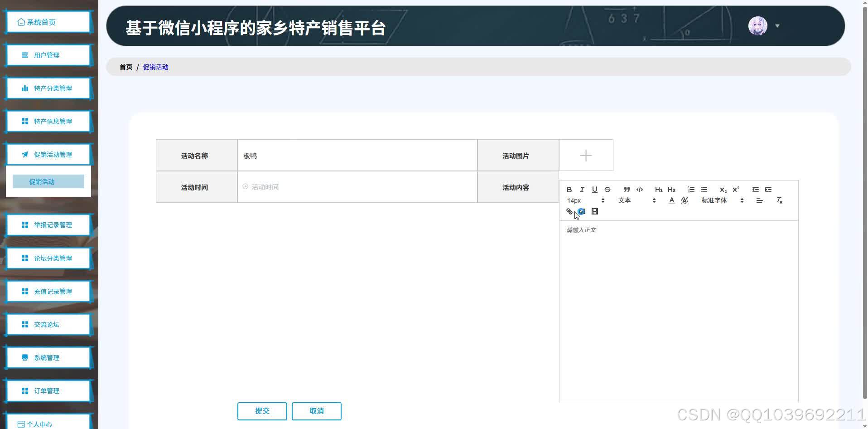
Task: Click the plus tile to upload activity image
Action: (585, 155)
